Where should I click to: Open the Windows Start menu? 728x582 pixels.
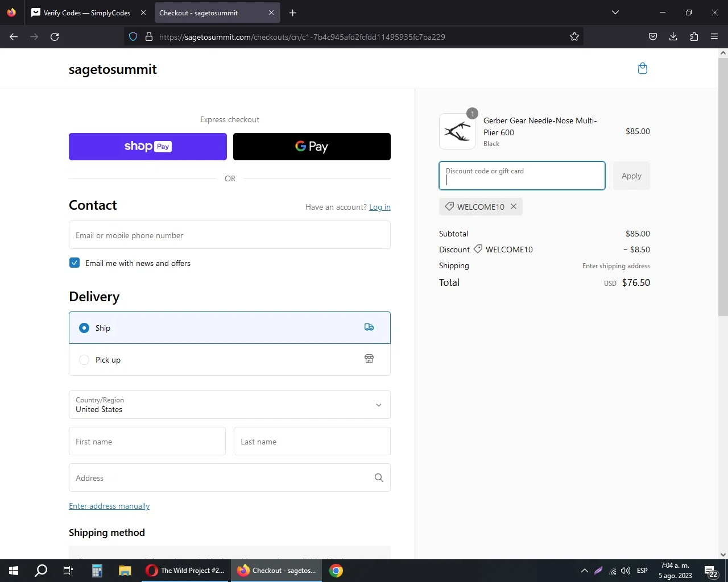(x=14, y=571)
